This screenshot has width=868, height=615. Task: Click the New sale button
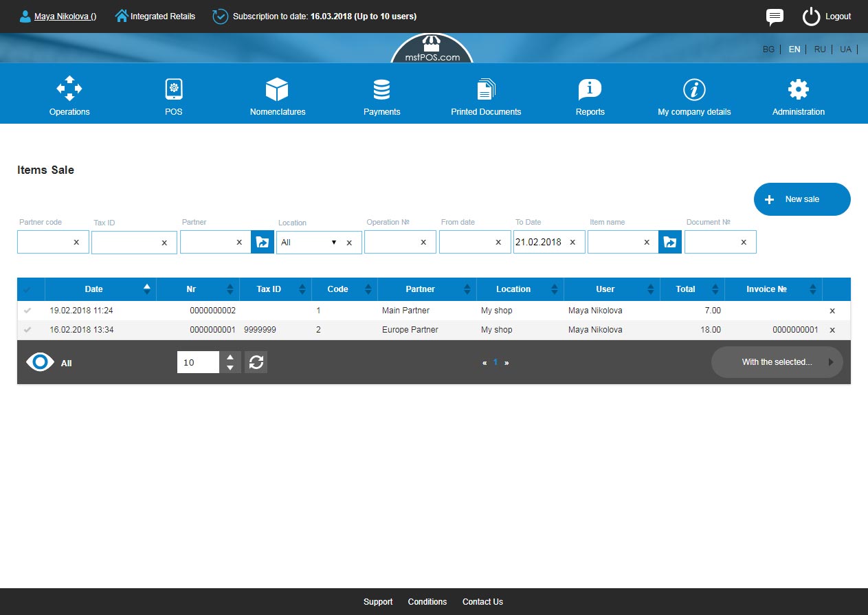pyautogui.click(x=802, y=199)
